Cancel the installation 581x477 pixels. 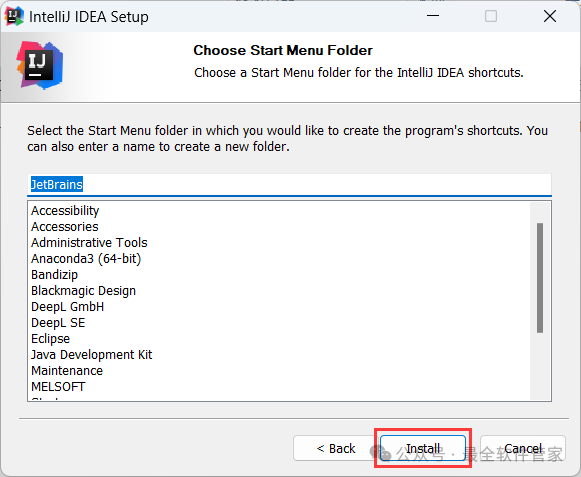pyautogui.click(x=523, y=448)
